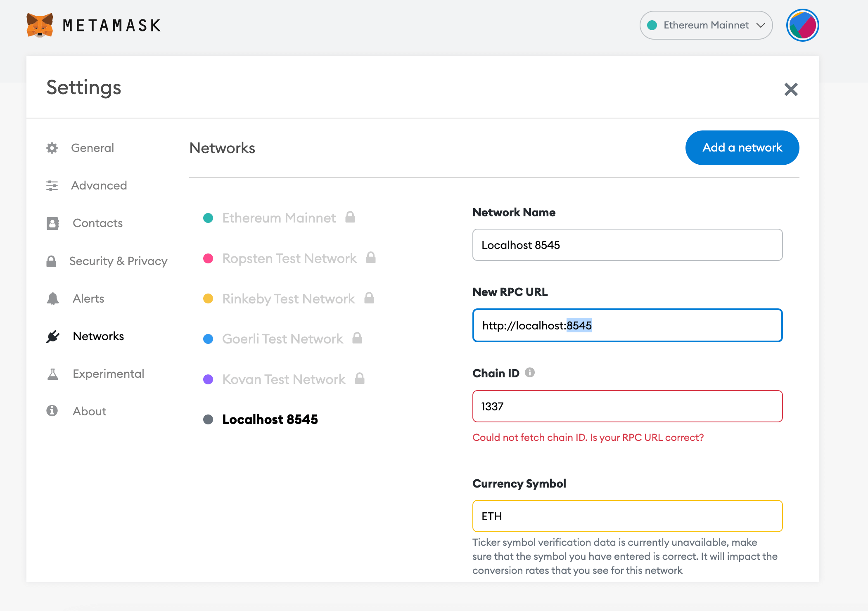Screen dimensions: 868x611
Task: Click the Networks plug icon
Action: (x=53, y=336)
